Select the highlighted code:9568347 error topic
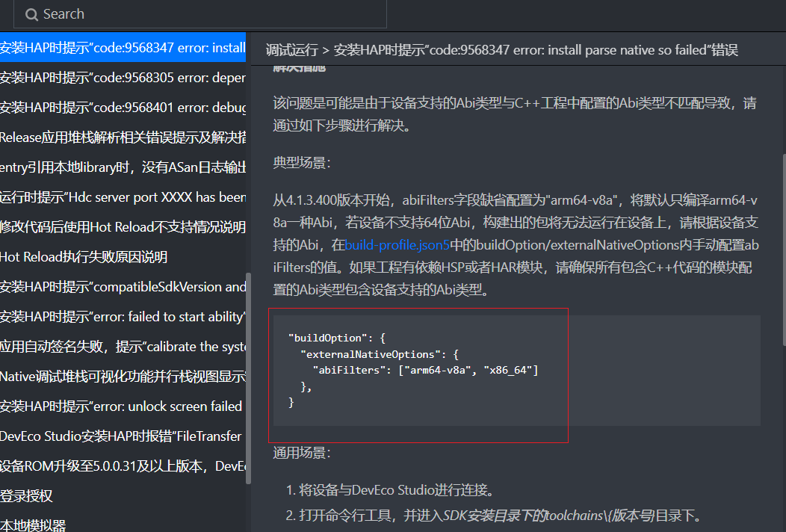786x532 pixels. [120, 47]
